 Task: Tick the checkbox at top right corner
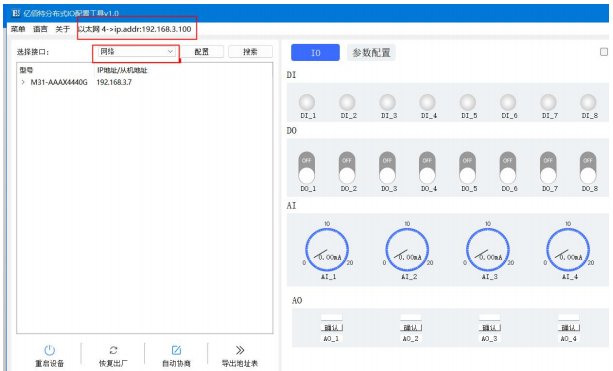point(604,52)
